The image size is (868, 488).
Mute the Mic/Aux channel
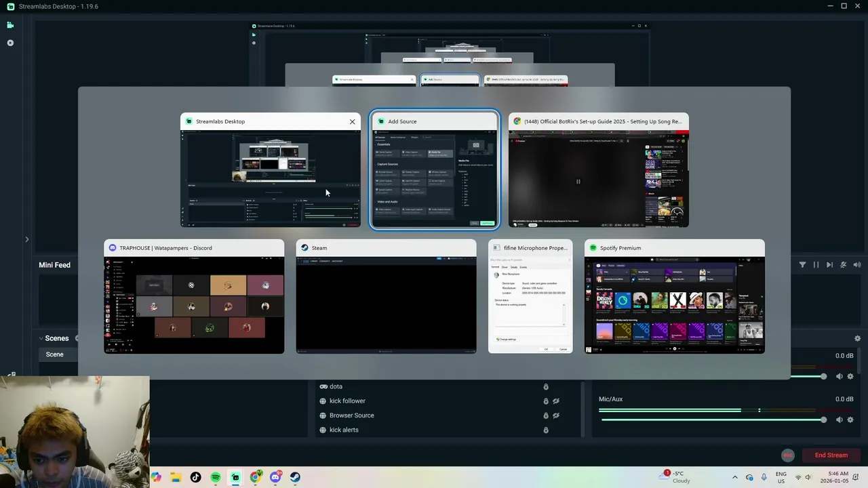coord(840,420)
